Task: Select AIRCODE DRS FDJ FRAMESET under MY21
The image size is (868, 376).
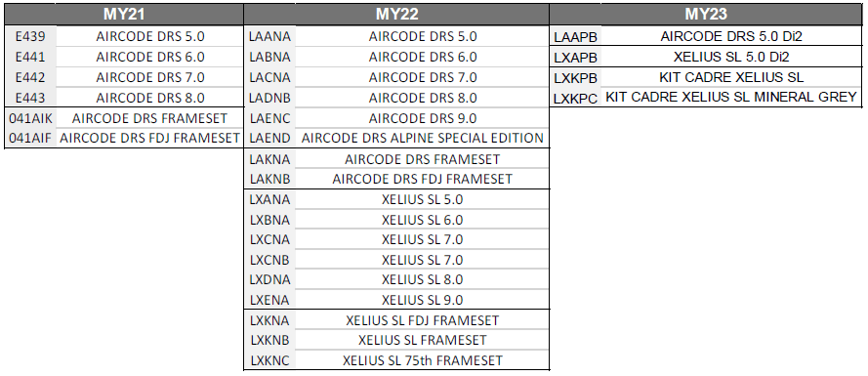Action: pyautogui.click(x=149, y=138)
